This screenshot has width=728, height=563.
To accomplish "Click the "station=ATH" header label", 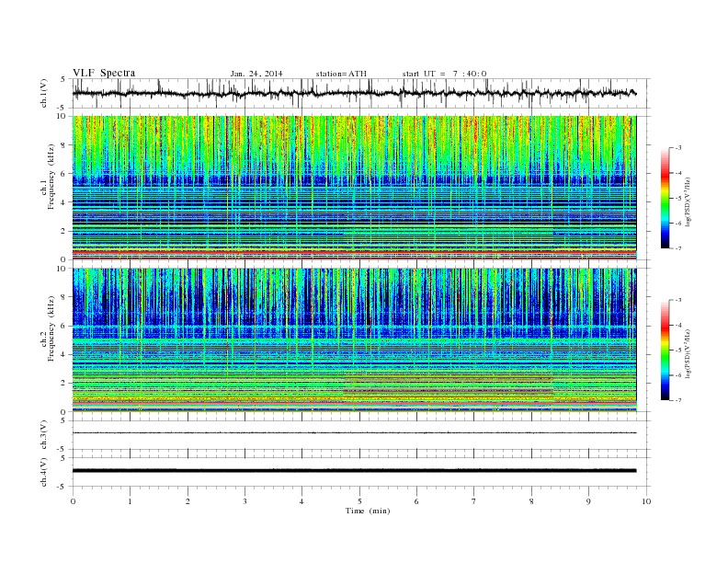I will point(341,74).
